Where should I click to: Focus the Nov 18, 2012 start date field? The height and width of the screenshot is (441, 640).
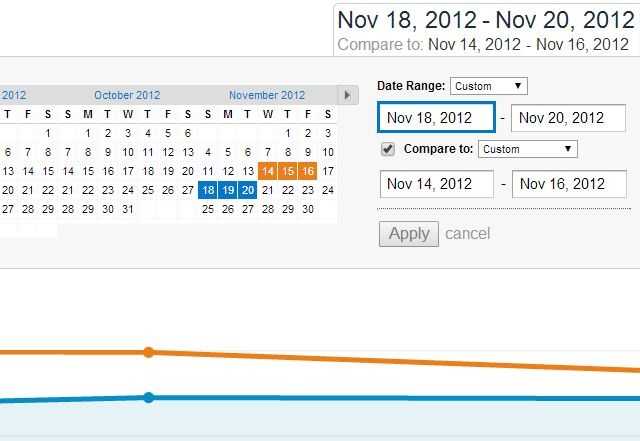coord(437,118)
